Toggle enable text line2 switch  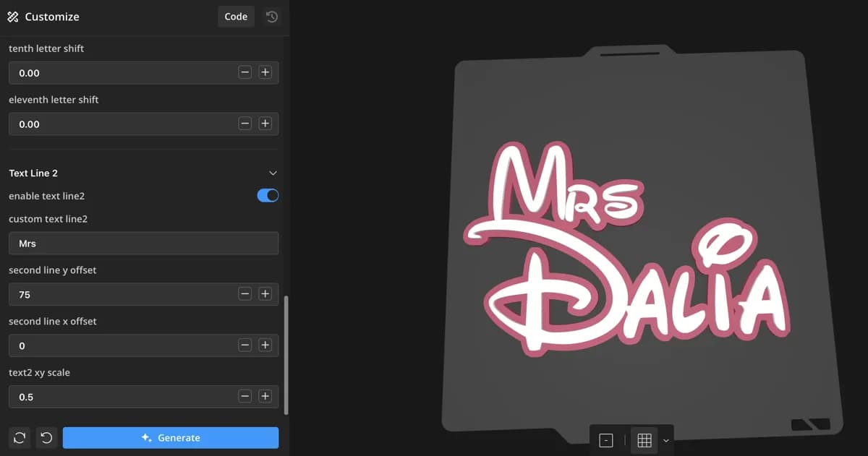point(268,196)
